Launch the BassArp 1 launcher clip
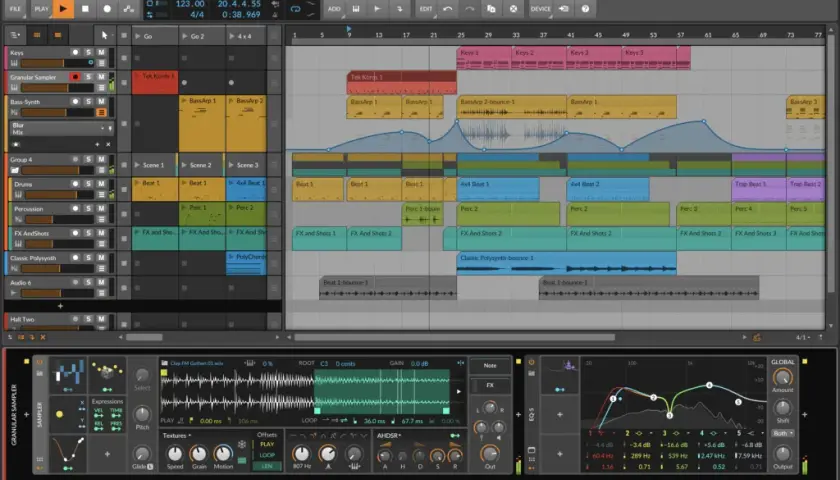Viewport: 840px width, 480px height. pos(184,100)
